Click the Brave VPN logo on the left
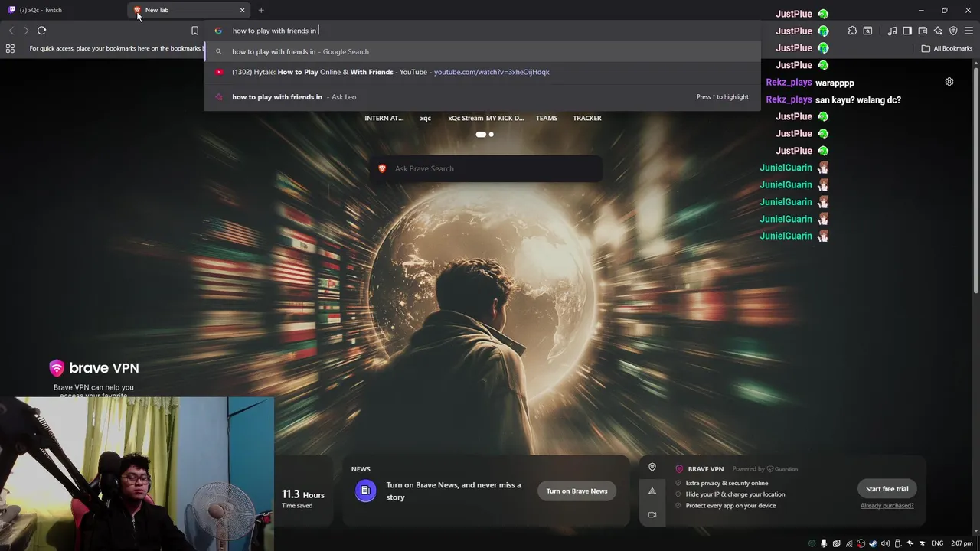Viewport: 980px width, 551px height. pos(94,368)
